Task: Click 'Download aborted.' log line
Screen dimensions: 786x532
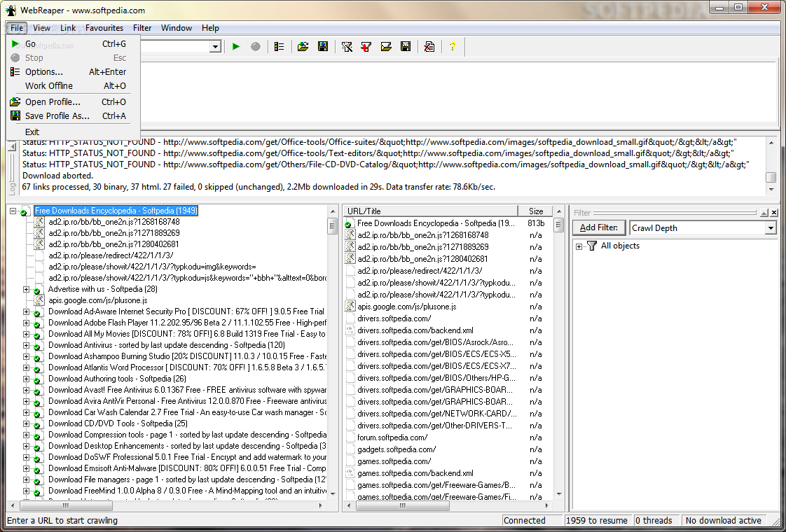Action: (57, 176)
